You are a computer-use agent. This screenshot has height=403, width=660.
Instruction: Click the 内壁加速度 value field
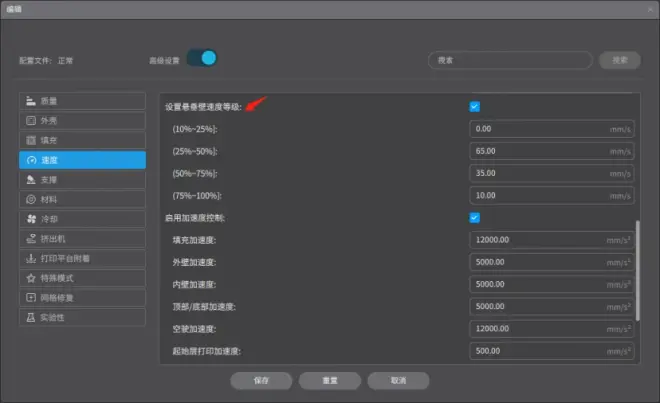coord(551,285)
